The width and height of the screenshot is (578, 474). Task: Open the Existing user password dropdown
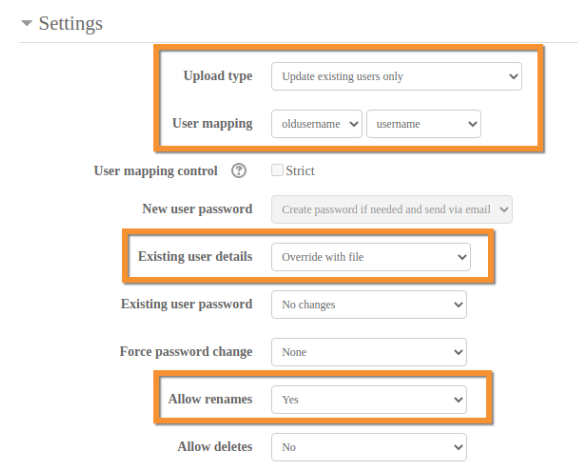pos(369,304)
